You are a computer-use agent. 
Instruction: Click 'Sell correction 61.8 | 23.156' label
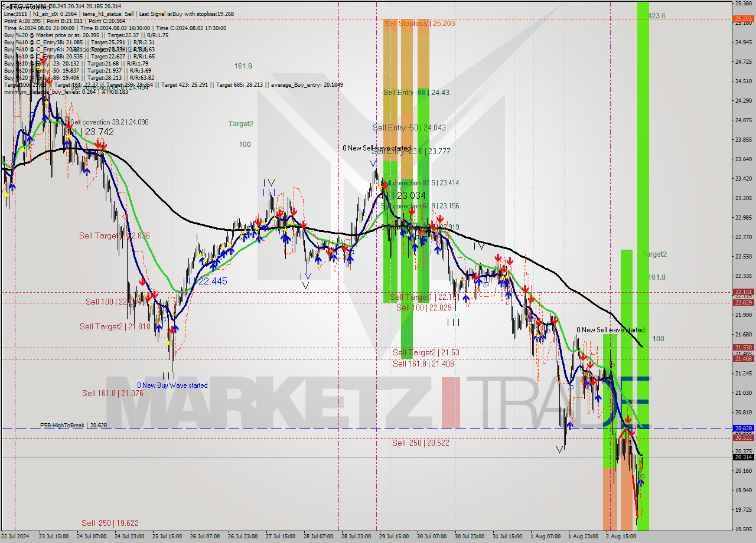pos(421,206)
